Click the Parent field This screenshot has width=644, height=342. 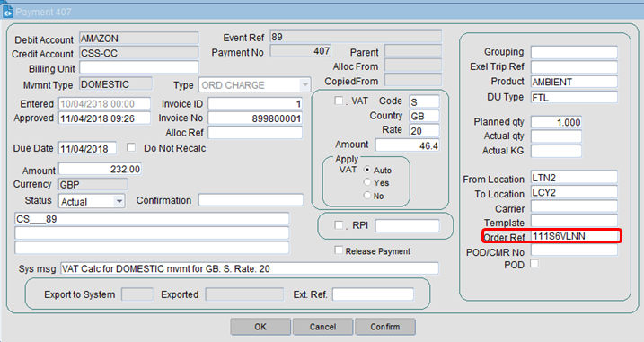tap(413, 51)
